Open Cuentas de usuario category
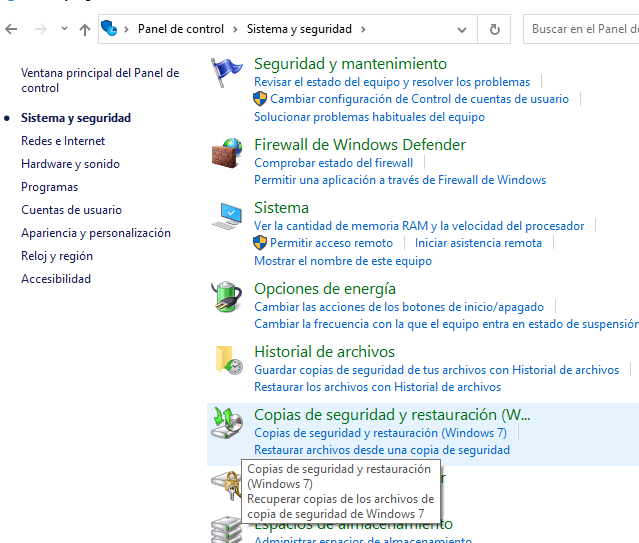The image size is (639, 543). [71, 210]
